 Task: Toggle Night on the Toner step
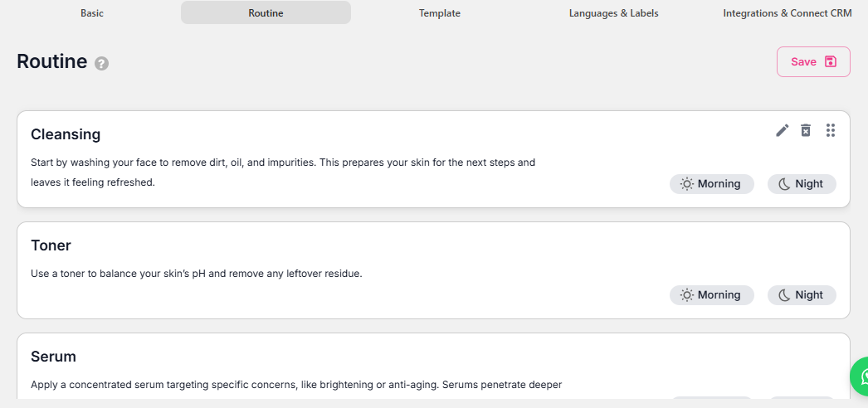tap(801, 295)
